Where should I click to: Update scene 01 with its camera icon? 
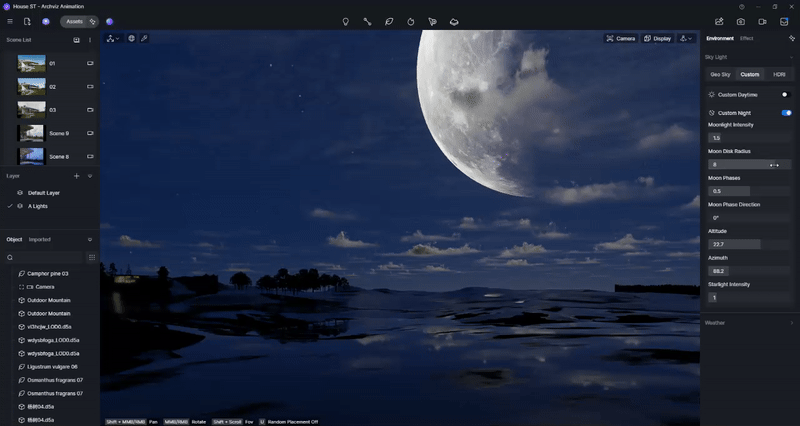(90, 63)
